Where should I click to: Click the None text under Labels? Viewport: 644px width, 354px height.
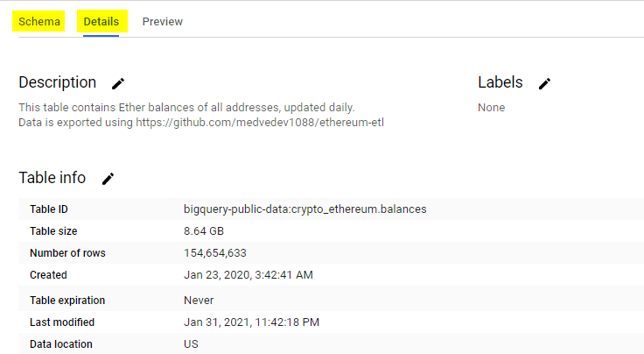click(491, 108)
